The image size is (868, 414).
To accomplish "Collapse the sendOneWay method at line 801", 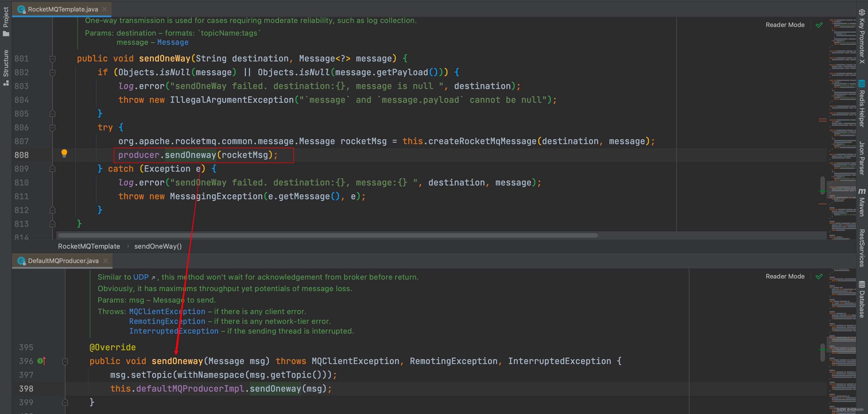I will [53, 59].
